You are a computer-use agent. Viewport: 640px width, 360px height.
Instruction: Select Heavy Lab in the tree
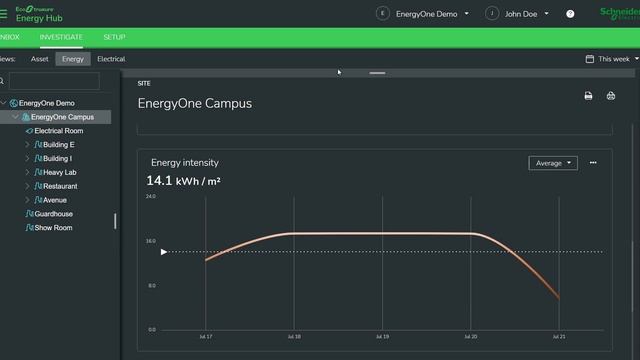(x=60, y=172)
